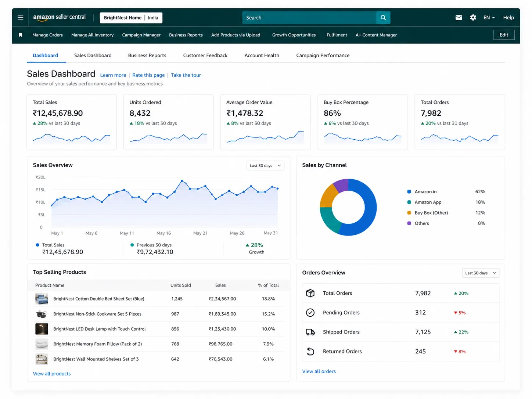Select Manage All Inventory in nav bar
Image resolution: width=532 pixels, height=399 pixels.
(x=92, y=35)
